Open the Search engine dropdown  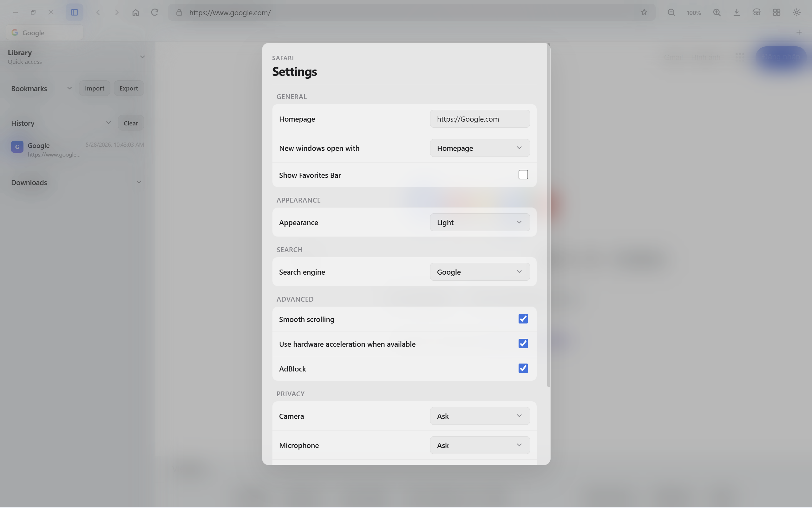[480, 272]
